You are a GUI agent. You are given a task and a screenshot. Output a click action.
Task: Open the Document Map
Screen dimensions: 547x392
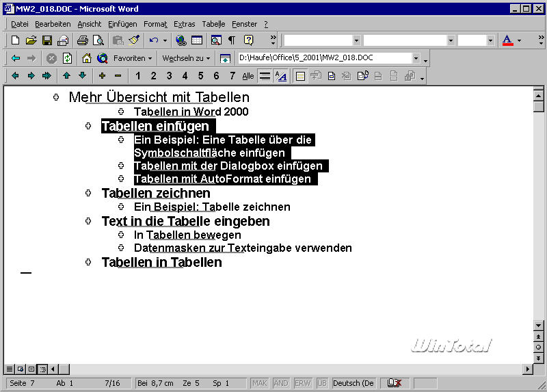216,40
